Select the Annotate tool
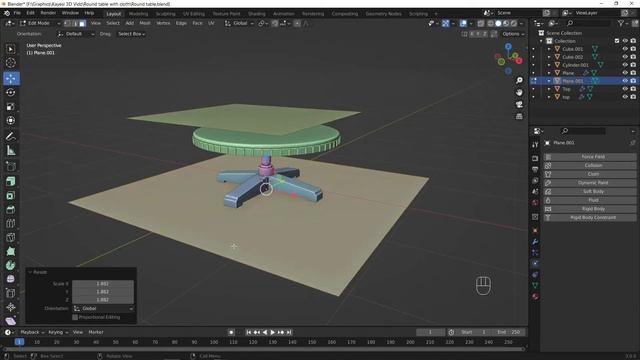640x360 pixels. tap(11, 137)
